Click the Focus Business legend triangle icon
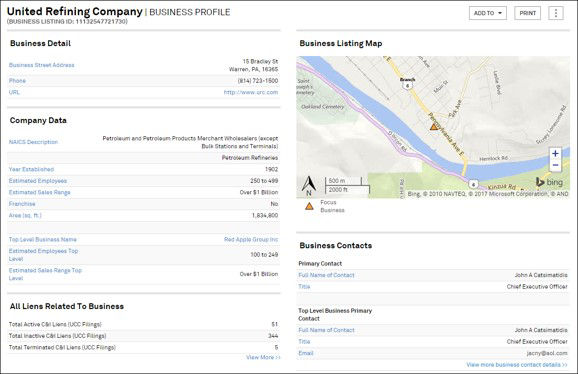Image resolution: width=578 pixels, height=374 pixels. point(309,206)
